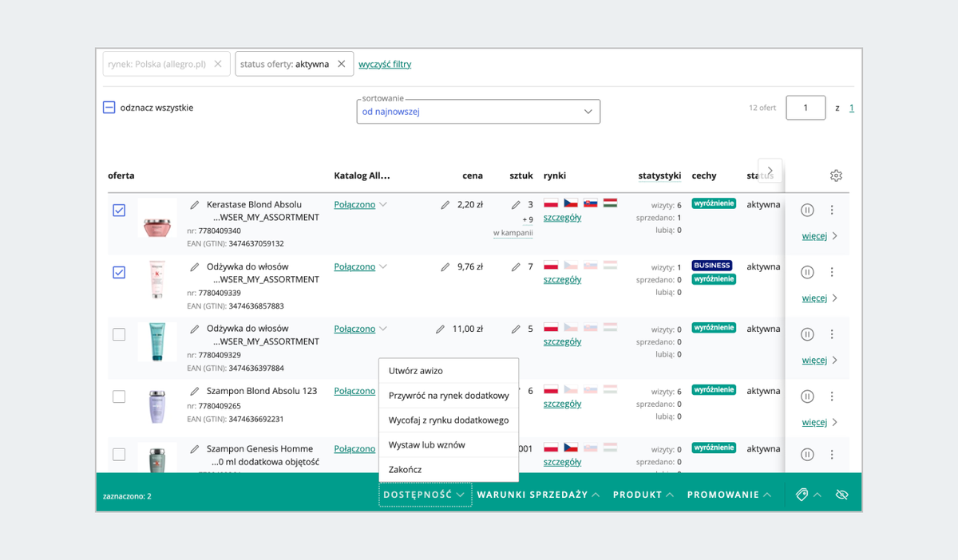Click the price tag icon in bottom bar

(802, 495)
